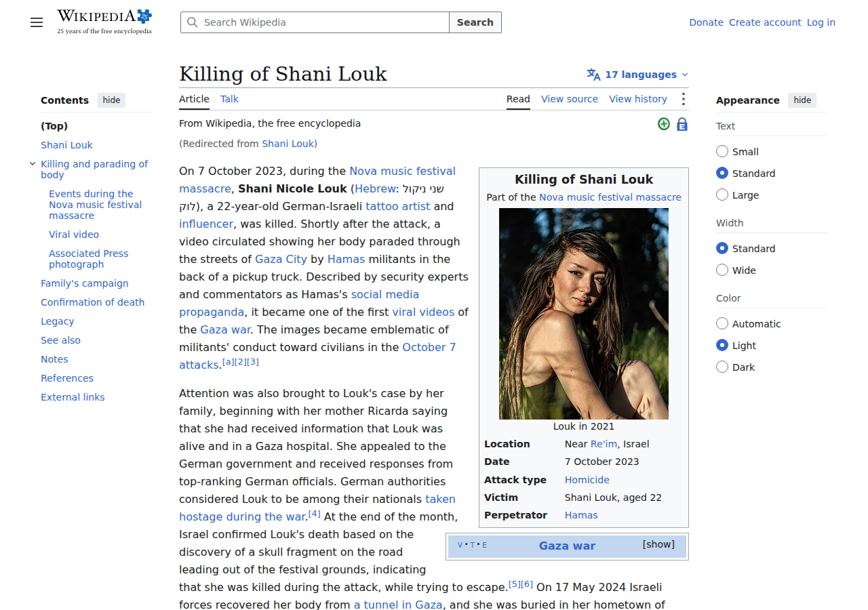
Task: Select the Read tab
Action: (518, 99)
